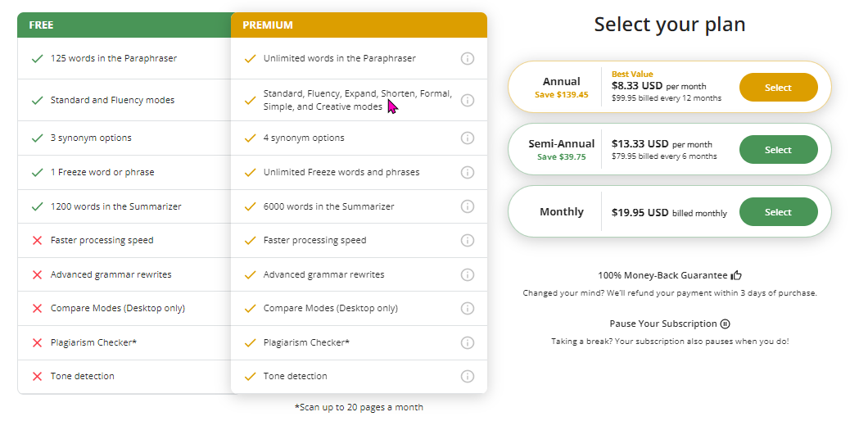Show info for Unlimited Freeze words and phrases

point(468,173)
